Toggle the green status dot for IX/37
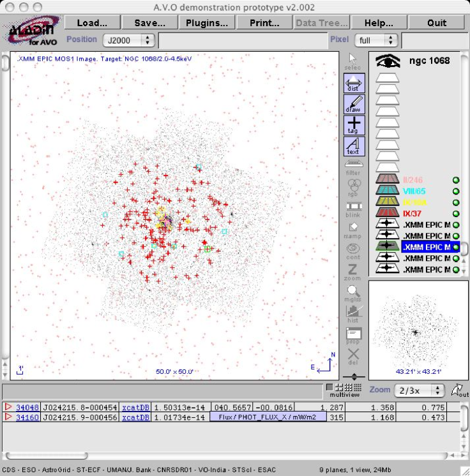 (456, 214)
